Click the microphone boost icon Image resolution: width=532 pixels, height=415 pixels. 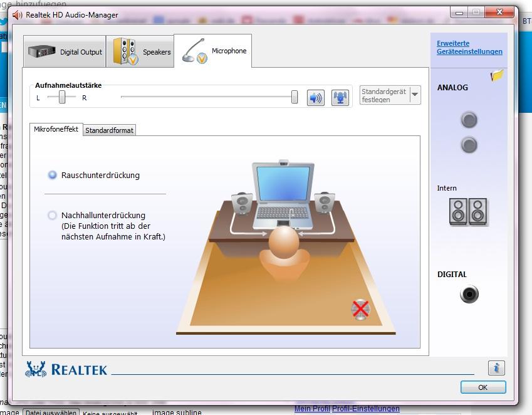[x=340, y=97]
